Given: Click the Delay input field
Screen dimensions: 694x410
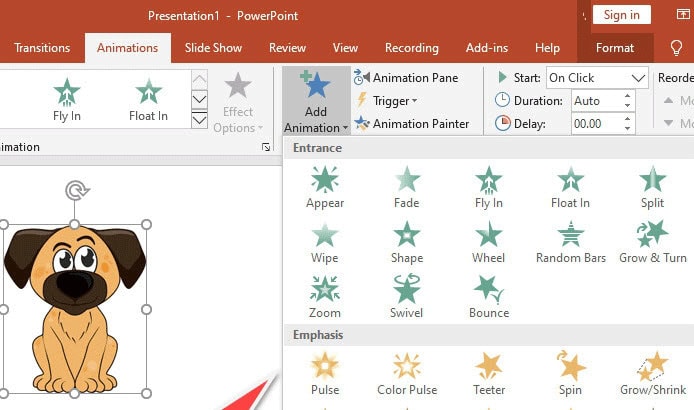Looking at the screenshot, I should 597,124.
